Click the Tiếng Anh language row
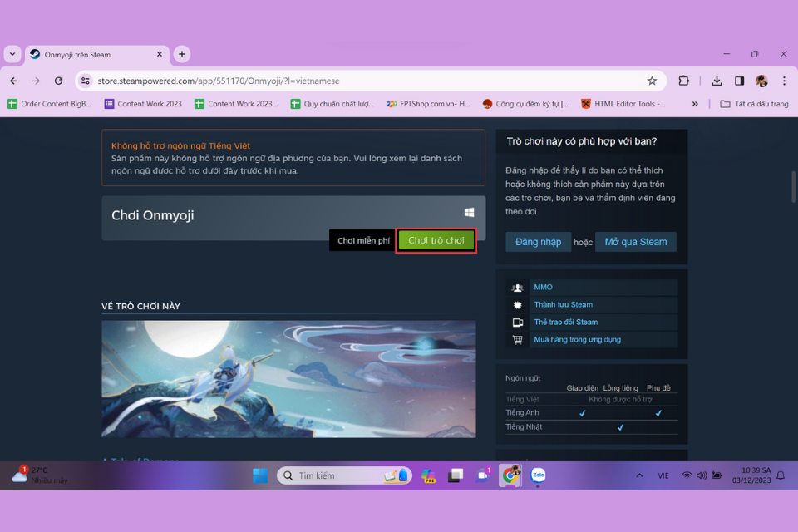This screenshot has height=532, width=798. pos(591,413)
